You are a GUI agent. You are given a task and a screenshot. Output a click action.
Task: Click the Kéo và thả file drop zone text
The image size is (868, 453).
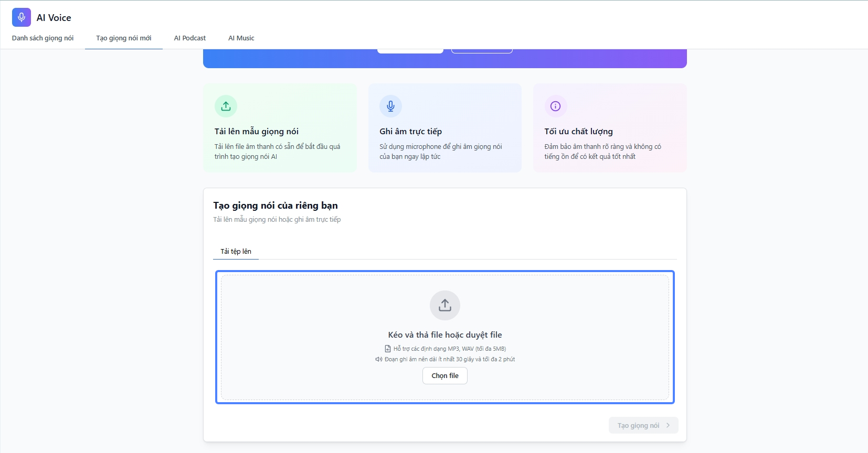[445, 335]
